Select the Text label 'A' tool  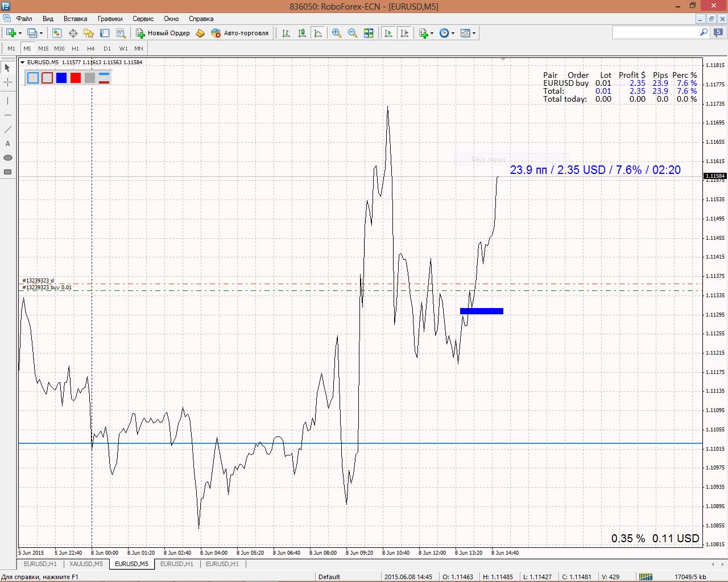pos(7,144)
